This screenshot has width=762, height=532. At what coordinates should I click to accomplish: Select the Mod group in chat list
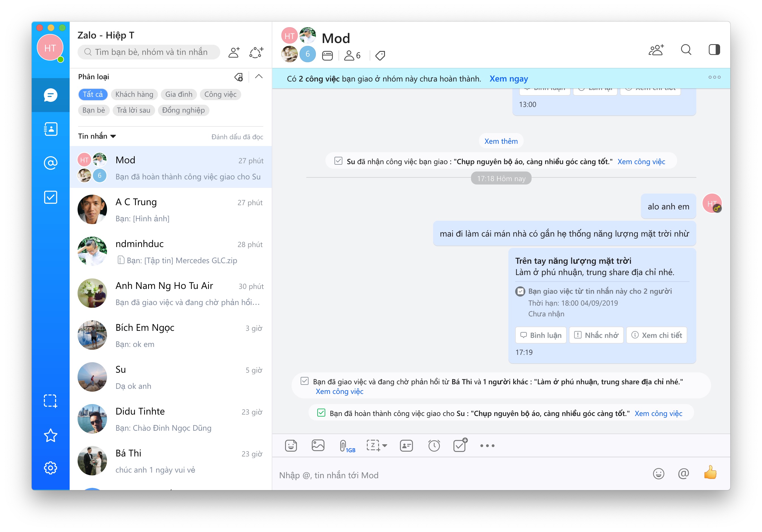(x=171, y=167)
